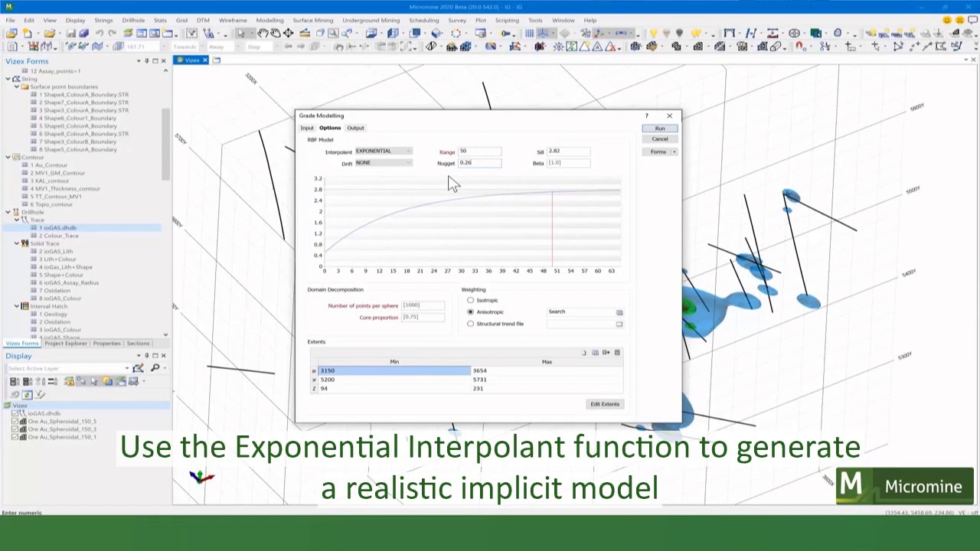980x551 pixels.
Task: Click the structural trend file browse icon
Action: 619,324
